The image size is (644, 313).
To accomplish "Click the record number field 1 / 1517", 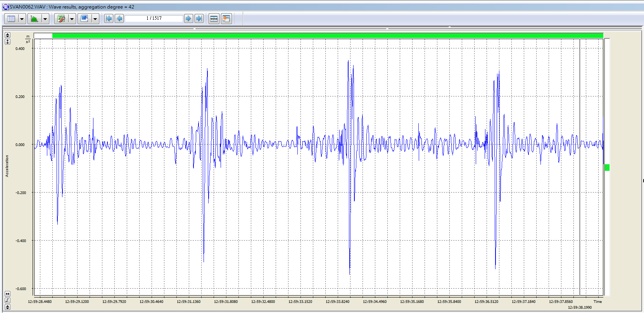I will 154,18.
